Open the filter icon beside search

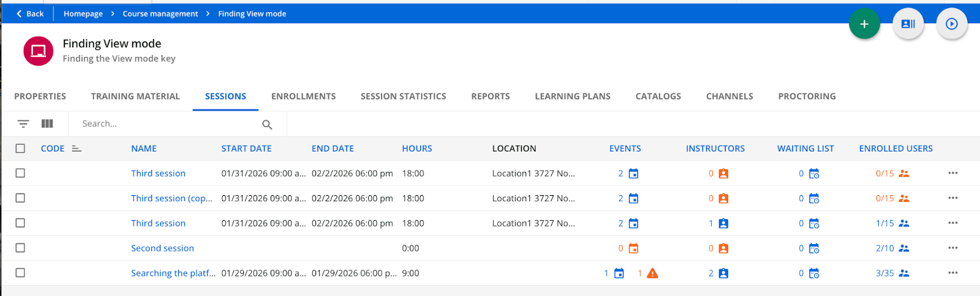point(23,124)
